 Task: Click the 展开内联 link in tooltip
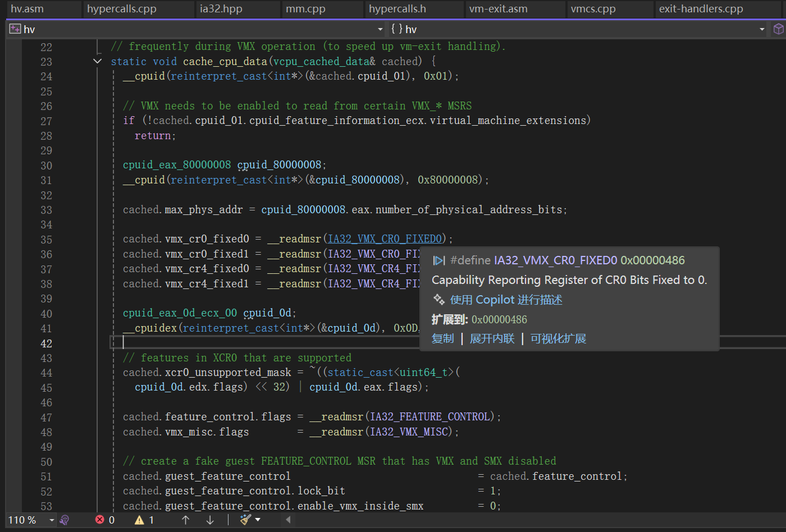492,338
